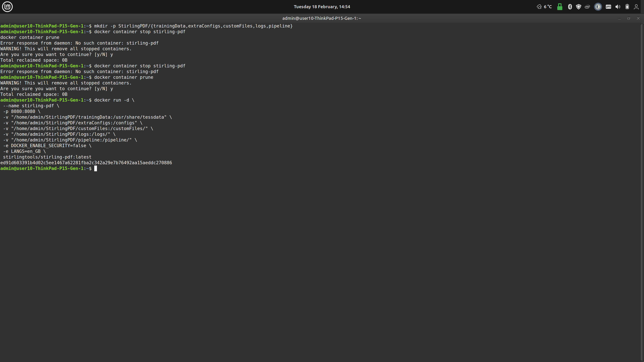Image resolution: width=644 pixels, height=362 pixels.
Task: Click the stirlingtools/stirling-pdf:latest line
Action: (x=47, y=157)
